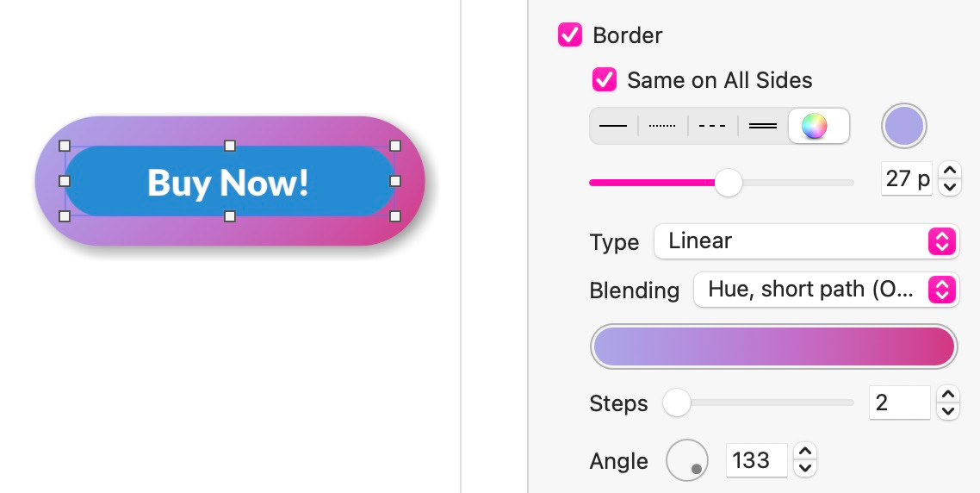980x493 pixels.
Task: Select the gradient color wheel border style
Action: (x=815, y=126)
